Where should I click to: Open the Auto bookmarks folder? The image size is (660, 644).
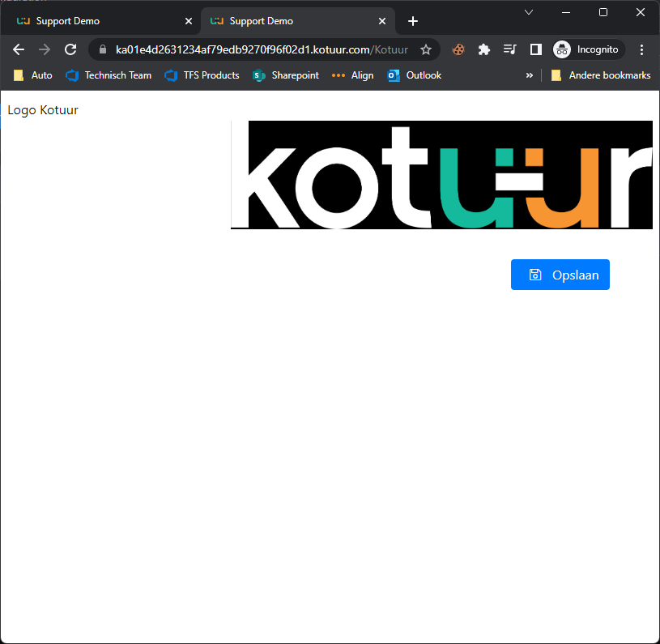(x=33, y=75)
